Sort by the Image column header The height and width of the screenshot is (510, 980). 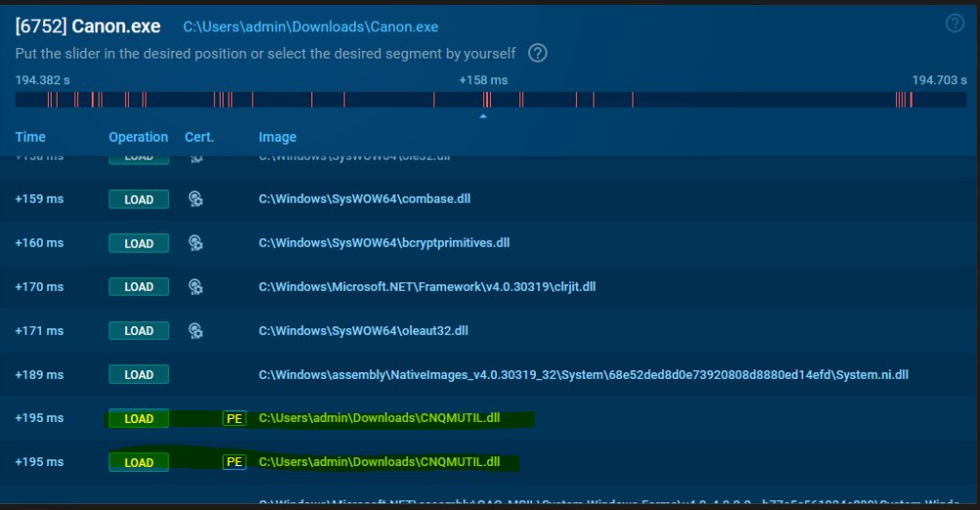tap(277, 137)
